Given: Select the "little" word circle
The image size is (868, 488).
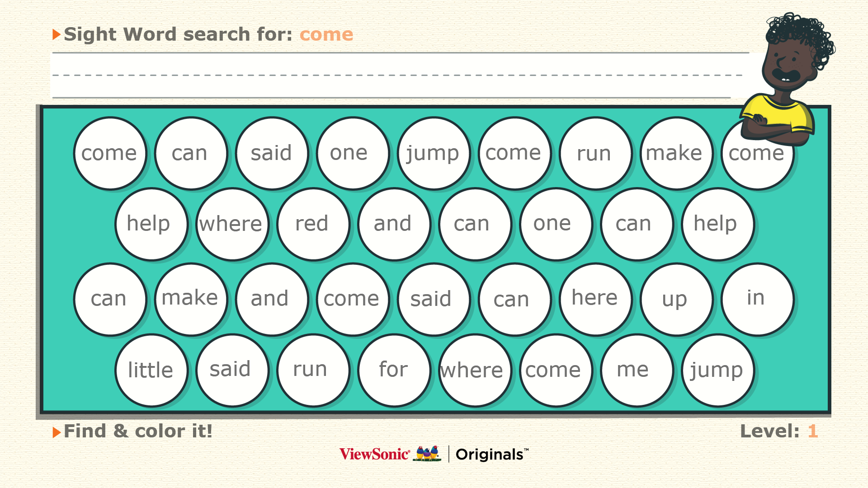Looking at the screenshot, I should pos(151,370).
